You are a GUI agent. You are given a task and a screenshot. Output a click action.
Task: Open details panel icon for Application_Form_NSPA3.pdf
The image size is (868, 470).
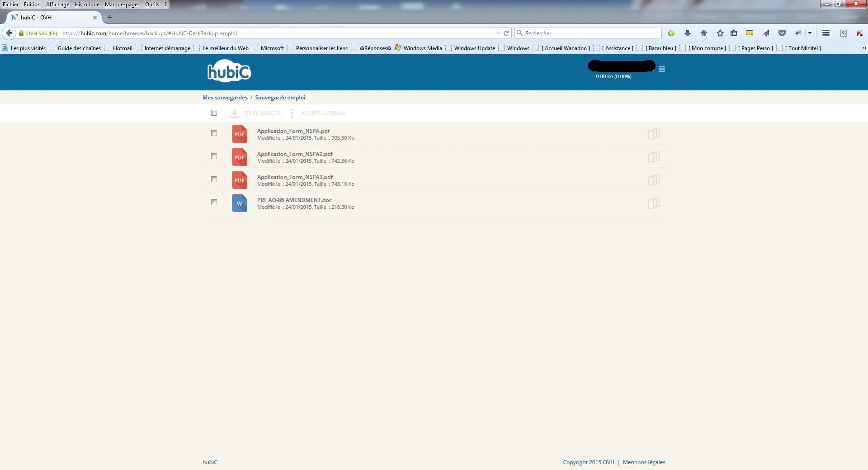point(653,180)
